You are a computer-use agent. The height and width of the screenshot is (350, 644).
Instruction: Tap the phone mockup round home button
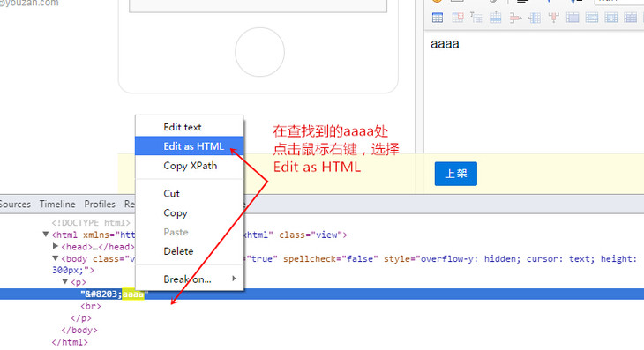point(259,52)
